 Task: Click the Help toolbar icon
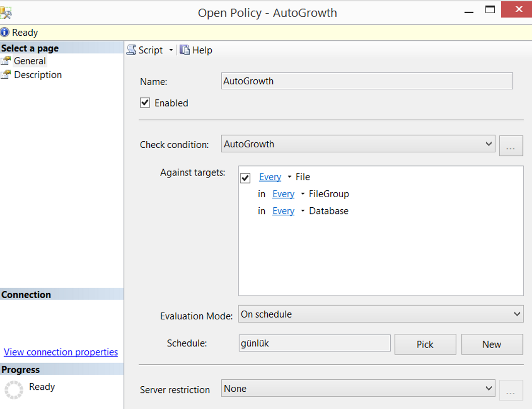click(185, 50)
